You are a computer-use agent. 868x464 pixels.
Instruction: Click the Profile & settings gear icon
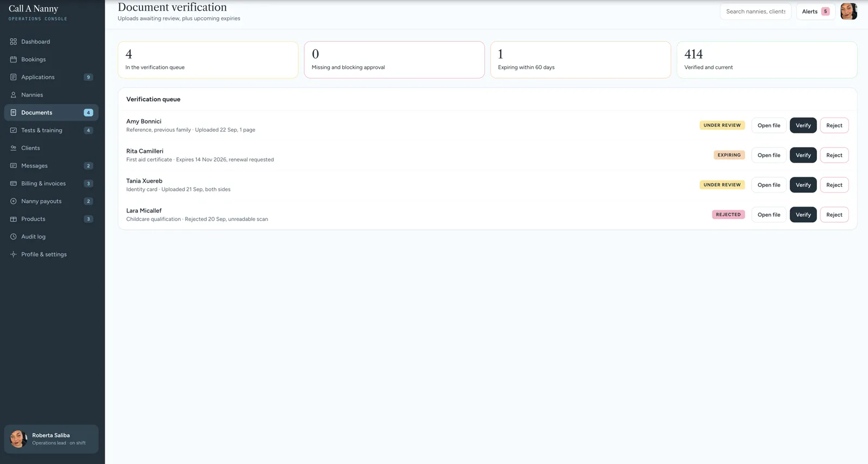click(14, 254)
